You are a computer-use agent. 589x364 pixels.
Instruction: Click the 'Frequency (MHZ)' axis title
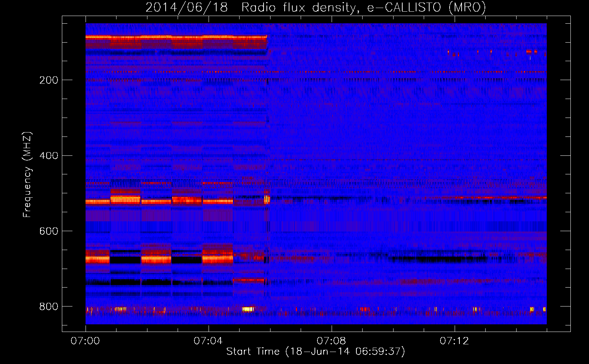pyautogui.click(x=27, y=174)
